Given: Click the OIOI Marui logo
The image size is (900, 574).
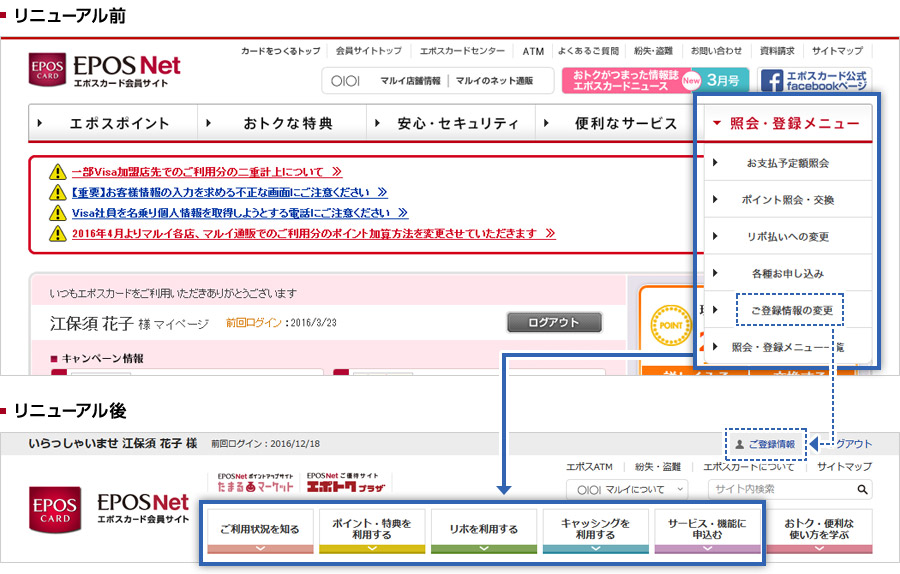Looking at the screenshot, I should click(345, 81).
